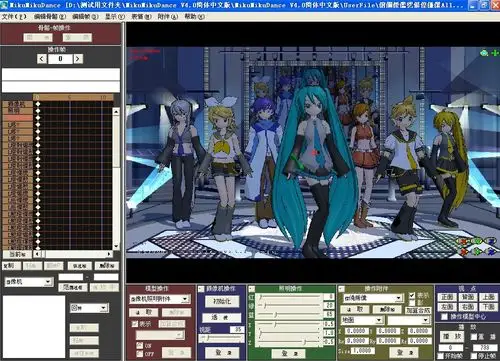Click the 左面 left view button
500x361 pixels.
pyautogui.click(x=447, y=306)
